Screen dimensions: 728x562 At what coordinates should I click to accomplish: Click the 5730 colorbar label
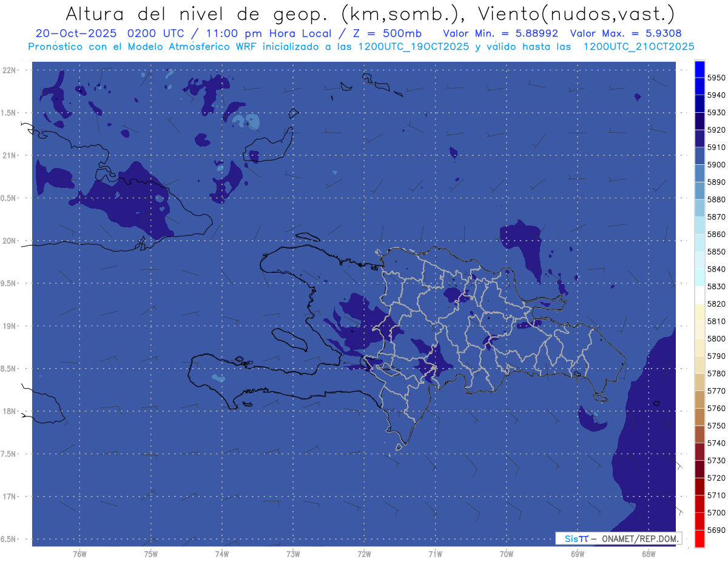[716, 460]
